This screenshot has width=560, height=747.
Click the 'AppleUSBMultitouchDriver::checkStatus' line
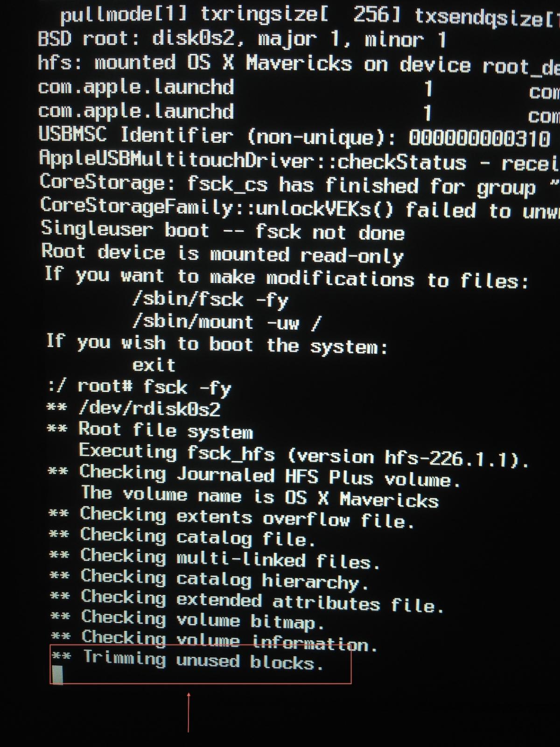(x=299, y=161)
